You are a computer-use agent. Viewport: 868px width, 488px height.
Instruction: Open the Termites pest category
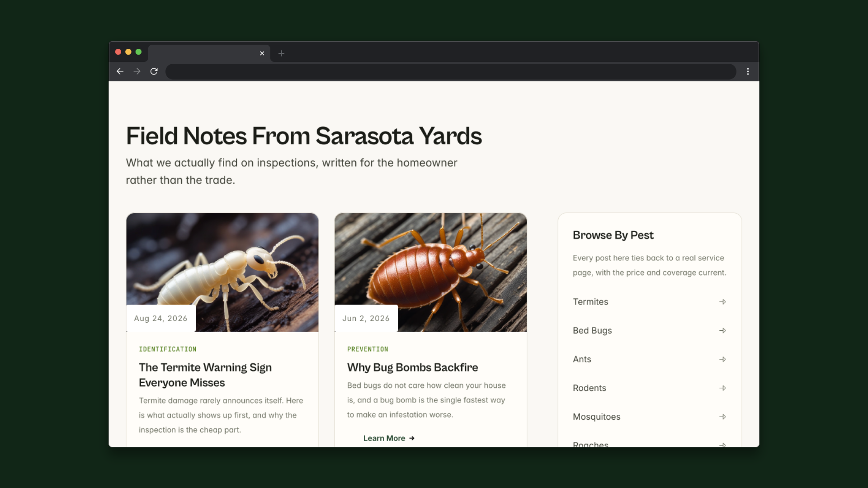coord(650,302)
